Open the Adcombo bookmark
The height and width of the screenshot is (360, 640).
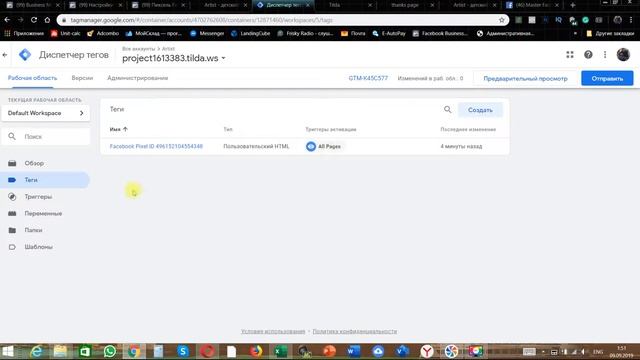tap(103, 33)
